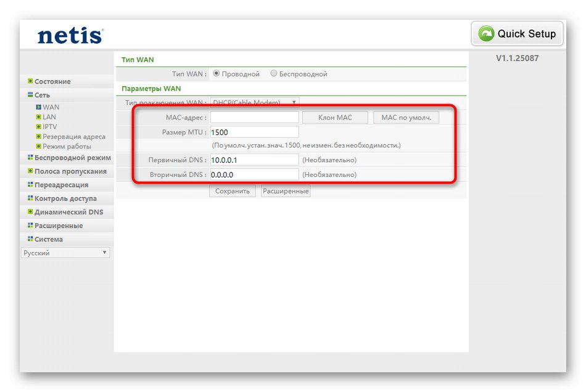Click the green icon next to IPTV
This screenshot has height=392, width=586.
(38, 126)
